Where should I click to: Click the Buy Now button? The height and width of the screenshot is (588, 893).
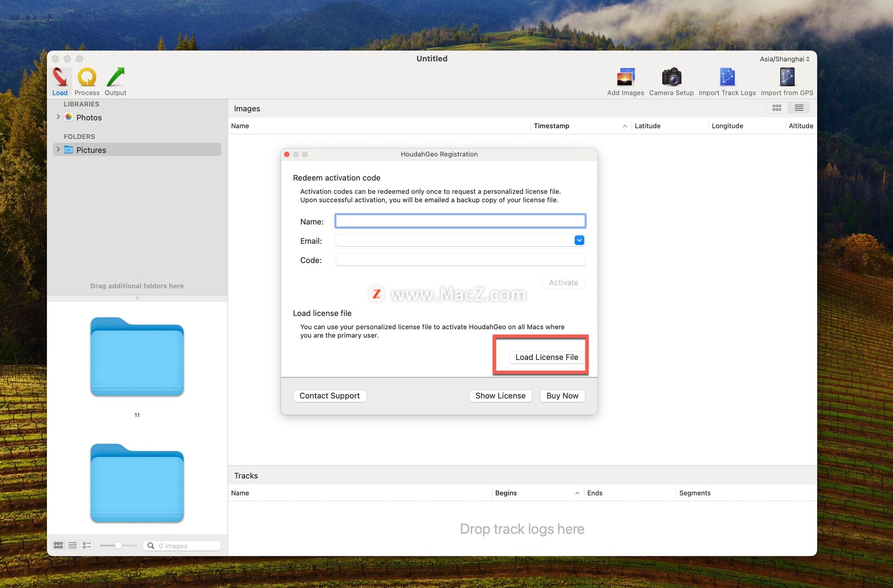562,396
